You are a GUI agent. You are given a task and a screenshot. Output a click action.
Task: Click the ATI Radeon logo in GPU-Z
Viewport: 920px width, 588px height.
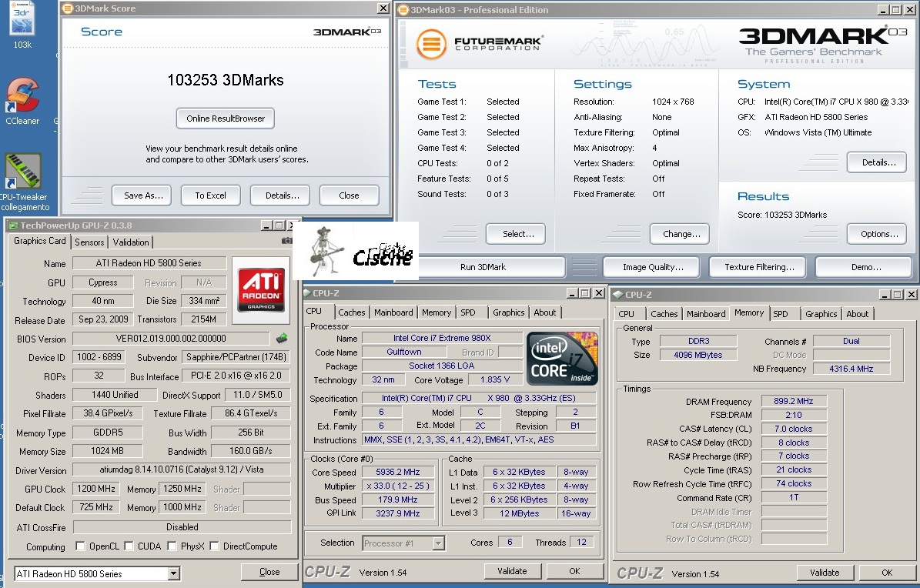(x=261, y=290)
